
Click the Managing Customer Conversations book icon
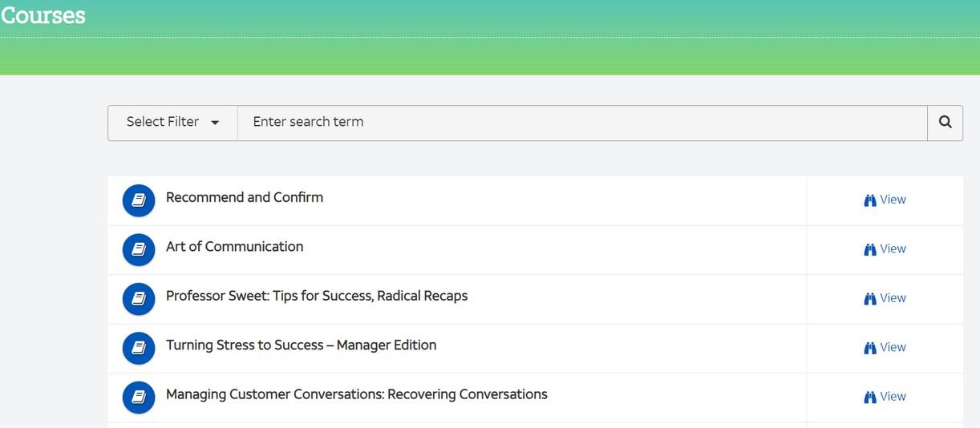tap(139, 397)
